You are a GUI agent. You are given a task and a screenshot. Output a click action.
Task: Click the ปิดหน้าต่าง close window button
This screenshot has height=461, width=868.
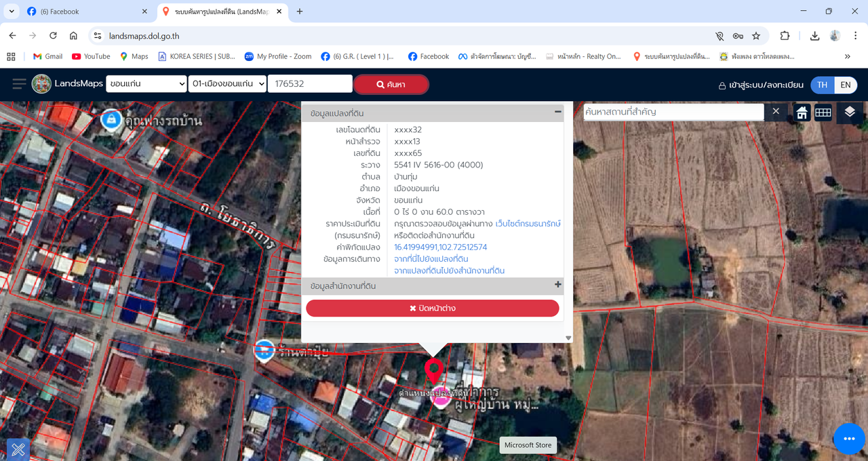[433, 308]
